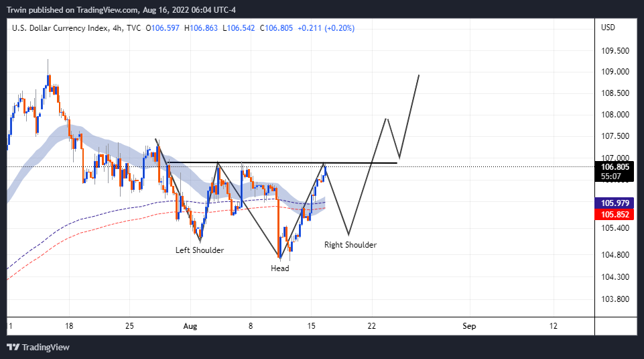Viewport: 644px width, 359px height.
Task: Click the 103.800 price axis label
Action: pyautogui.click(x=615, y=299)
